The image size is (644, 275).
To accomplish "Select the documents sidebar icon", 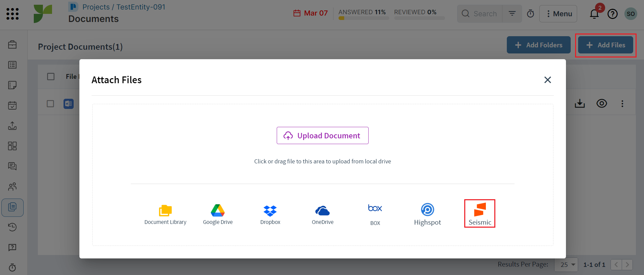I will pos(13,207).
